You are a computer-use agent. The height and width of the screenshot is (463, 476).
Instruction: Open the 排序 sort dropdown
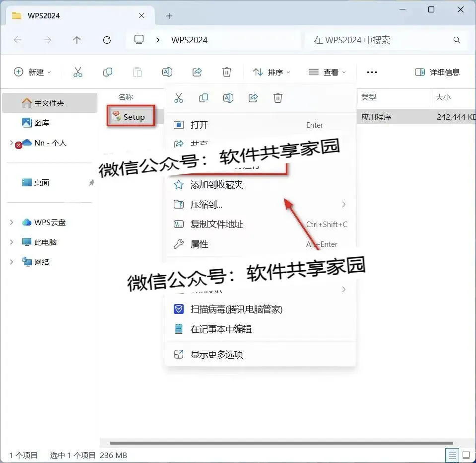pyautogui.click(x=272, y=72)
